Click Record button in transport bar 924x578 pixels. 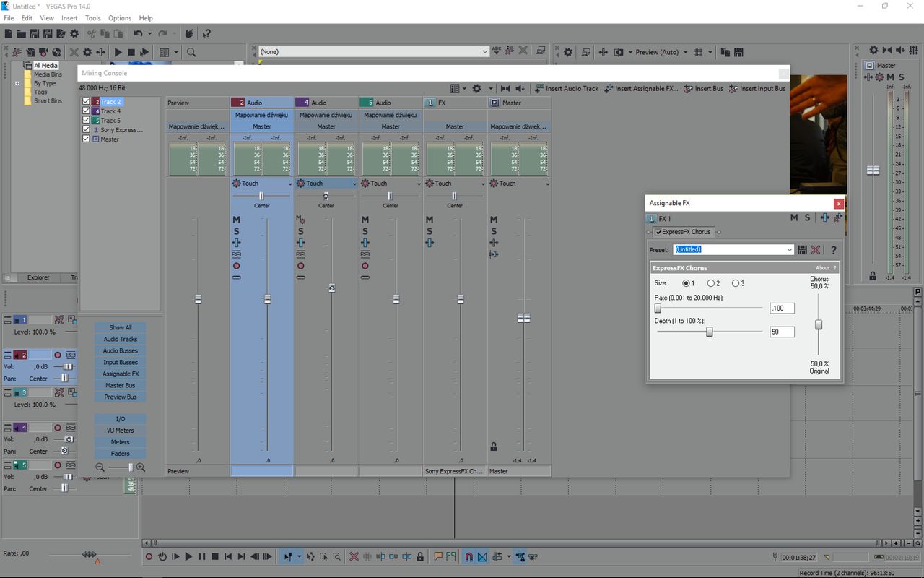149,556
